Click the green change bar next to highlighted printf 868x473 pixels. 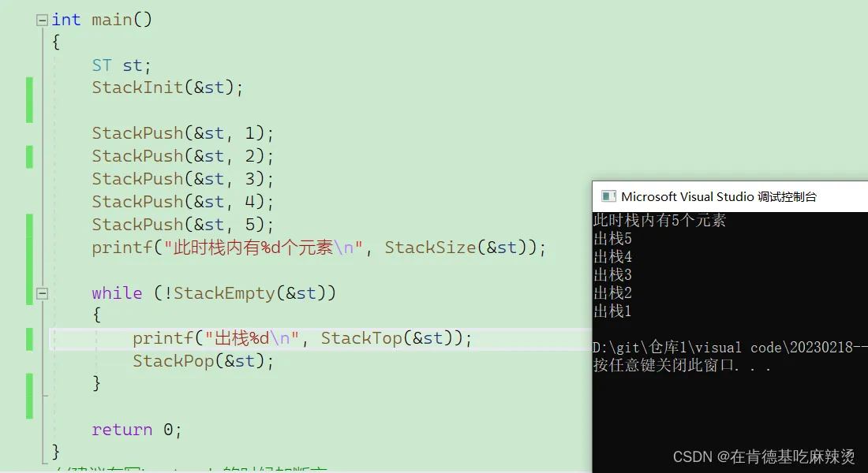pyautogui.click(x=29, y=337)
